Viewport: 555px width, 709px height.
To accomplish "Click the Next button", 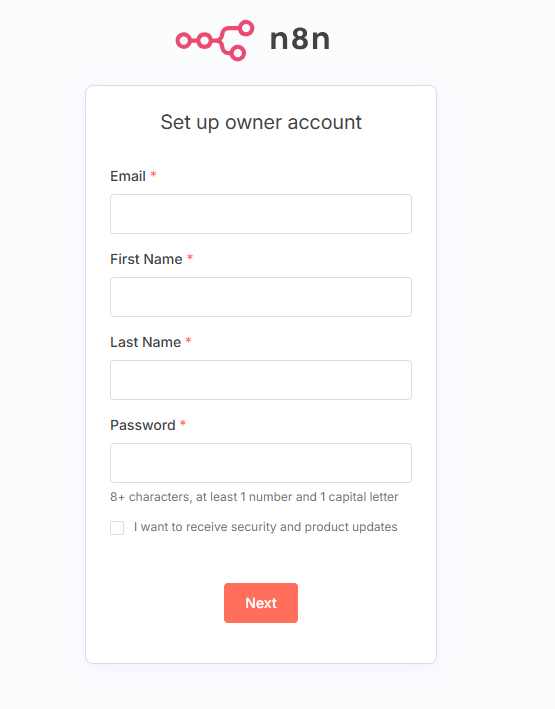I will 261,603.
